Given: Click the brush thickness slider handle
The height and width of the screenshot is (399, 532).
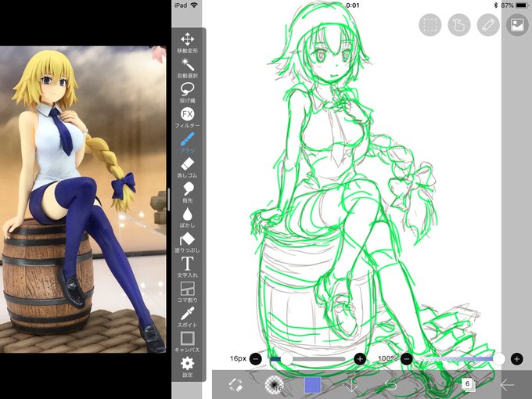Looking at the screenshot, I should coord(286,358).
